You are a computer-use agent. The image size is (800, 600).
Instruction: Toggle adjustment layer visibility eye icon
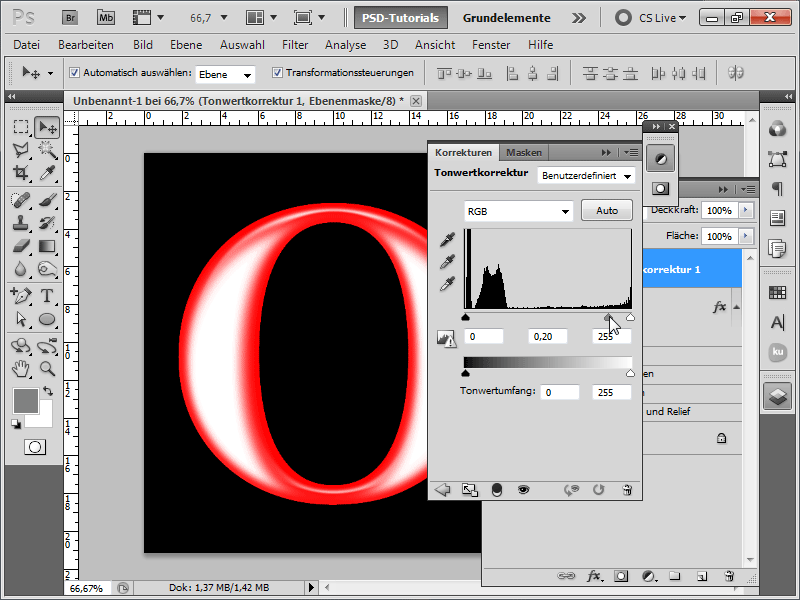click(x=523, y=490)
